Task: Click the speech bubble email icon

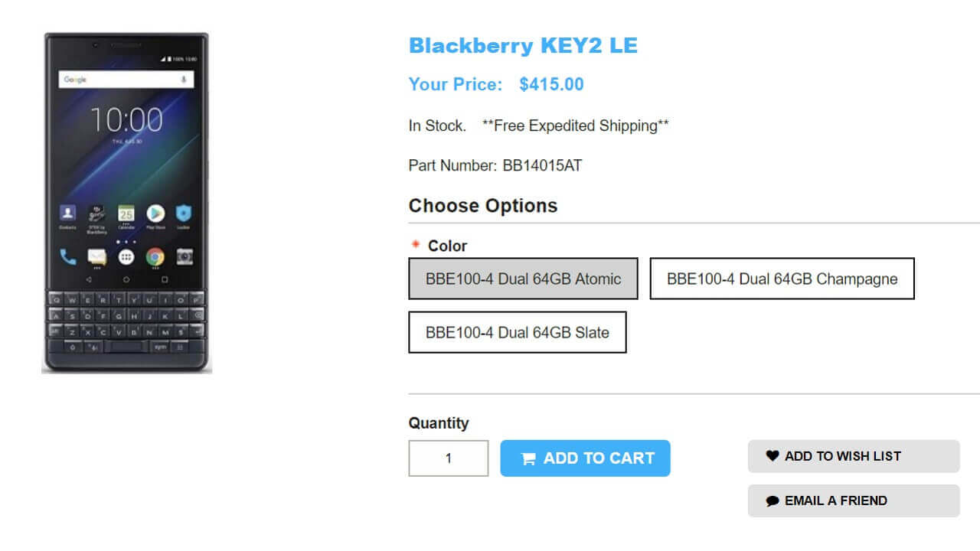Action: tap(772, 501)
